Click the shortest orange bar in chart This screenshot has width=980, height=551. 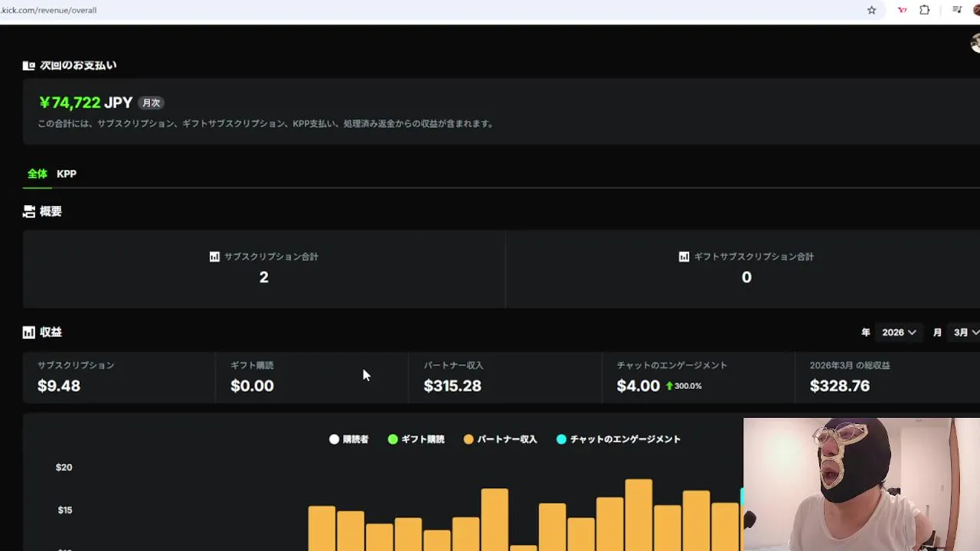(x=524, y=548)
